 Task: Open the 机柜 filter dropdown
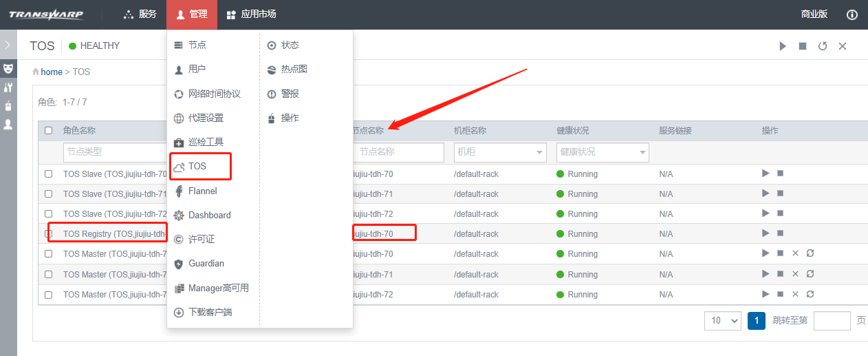(x=500, y=151)
